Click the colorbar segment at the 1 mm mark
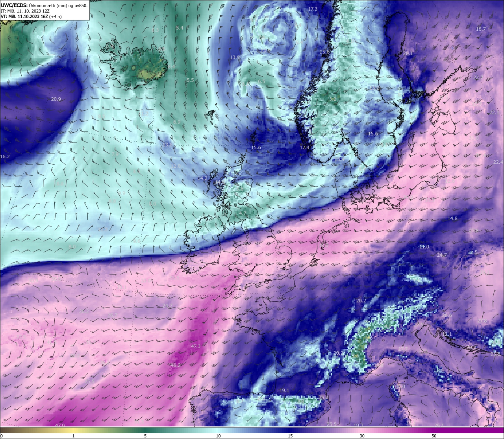504x439 pixels. 74,430
